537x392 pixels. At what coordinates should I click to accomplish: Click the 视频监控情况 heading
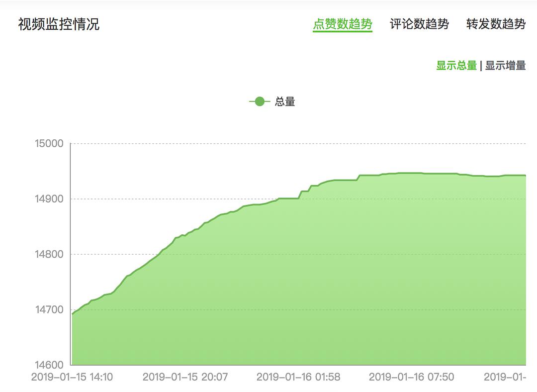click(x=59, y=24)
